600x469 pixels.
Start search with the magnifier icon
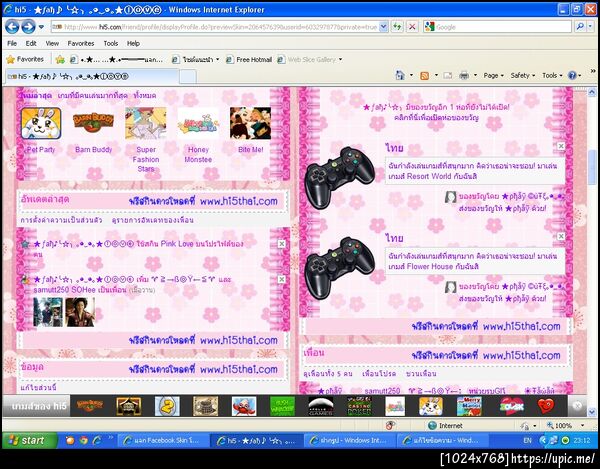click(580, 27)
